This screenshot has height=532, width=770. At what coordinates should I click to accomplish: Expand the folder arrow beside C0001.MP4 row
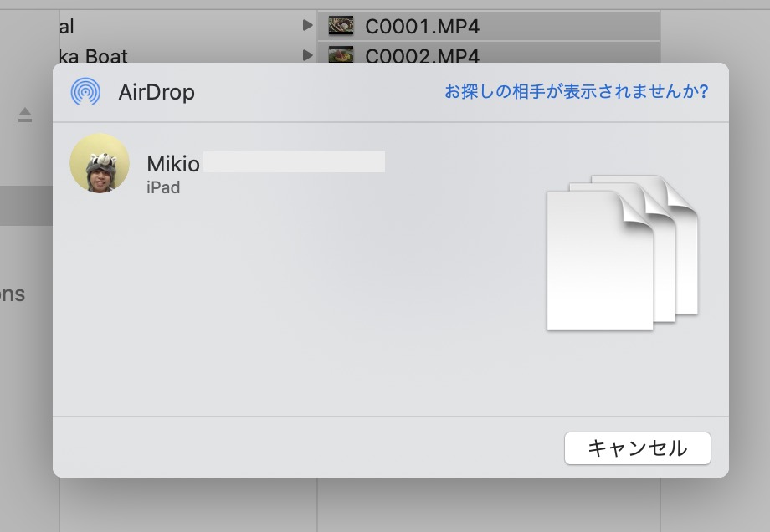click(x=307, y=25)
